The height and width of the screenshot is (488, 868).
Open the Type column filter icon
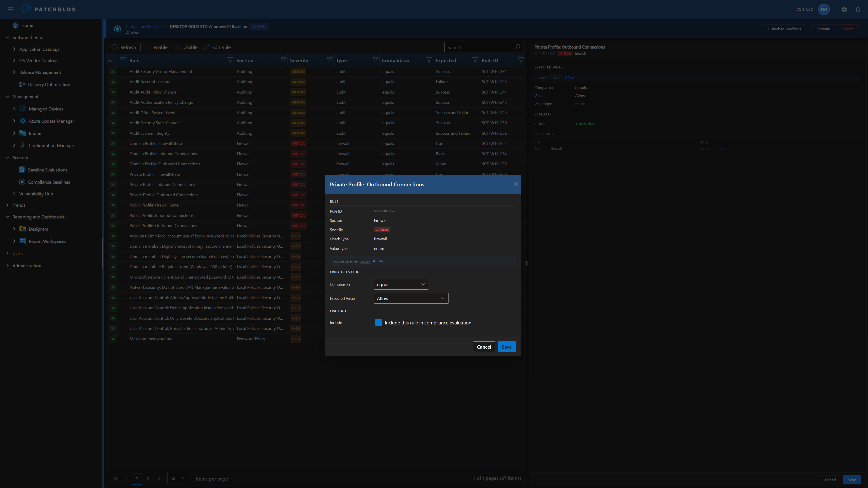point(375,60)
